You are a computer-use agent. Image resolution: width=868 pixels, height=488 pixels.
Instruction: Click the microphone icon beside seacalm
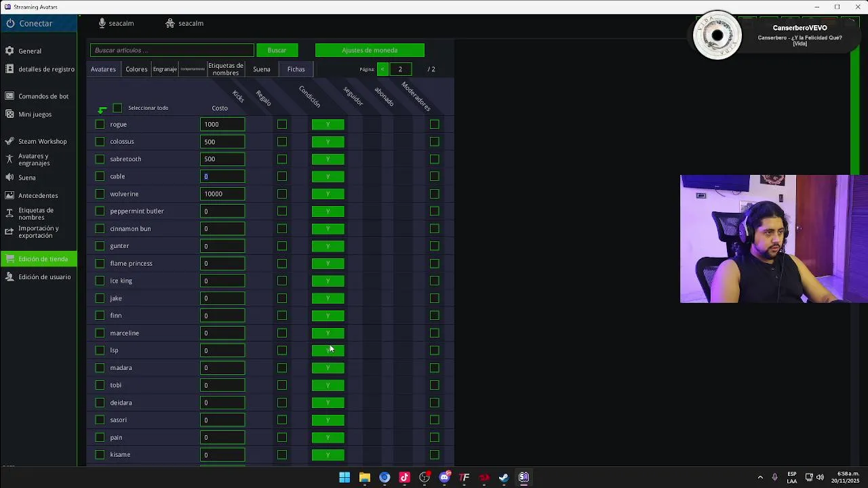(102, 23)
